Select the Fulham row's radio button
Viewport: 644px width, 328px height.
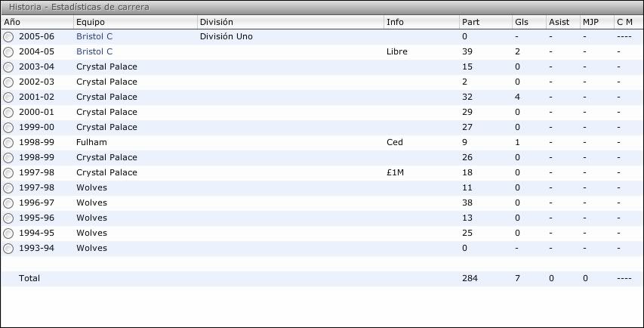[x=8, y=143]
